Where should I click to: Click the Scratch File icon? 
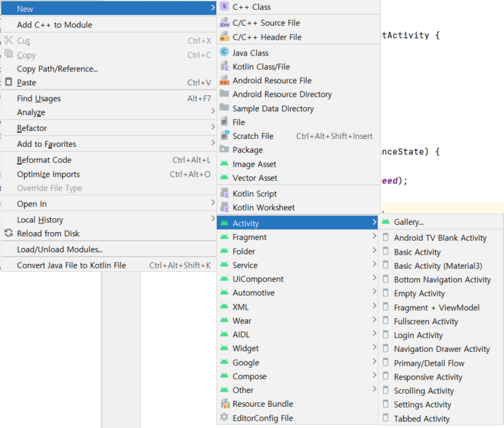225,136
